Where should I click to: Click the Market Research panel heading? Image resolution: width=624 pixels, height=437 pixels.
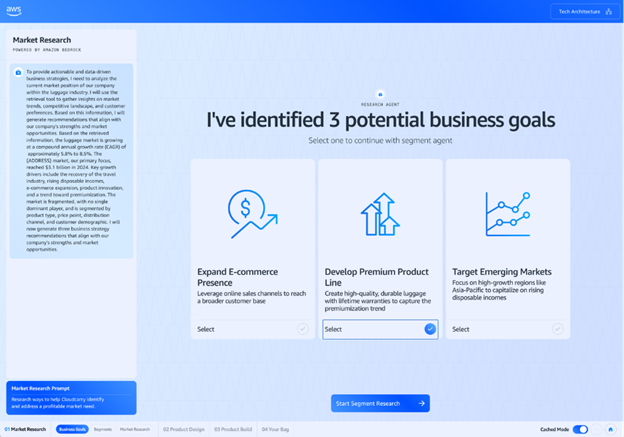click(42, 40)
